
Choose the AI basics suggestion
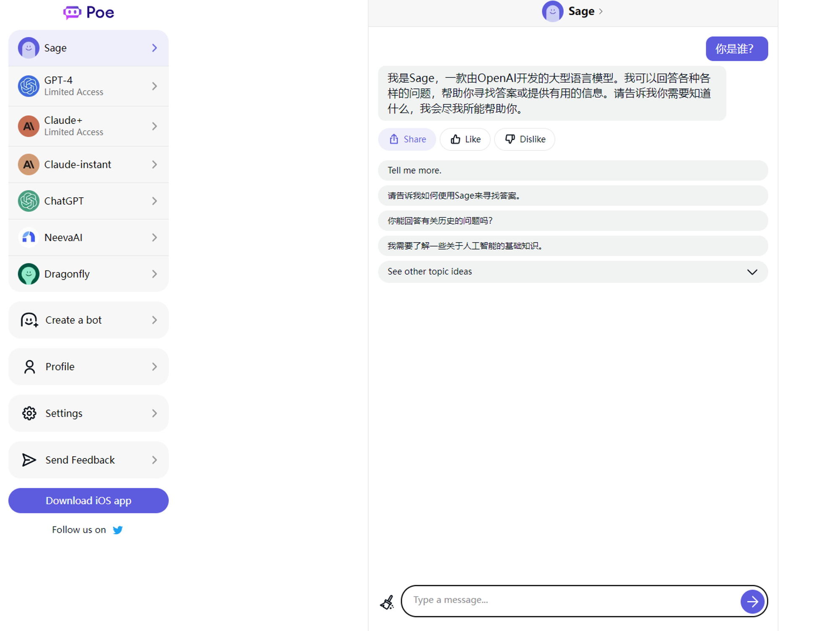[573, 246]
